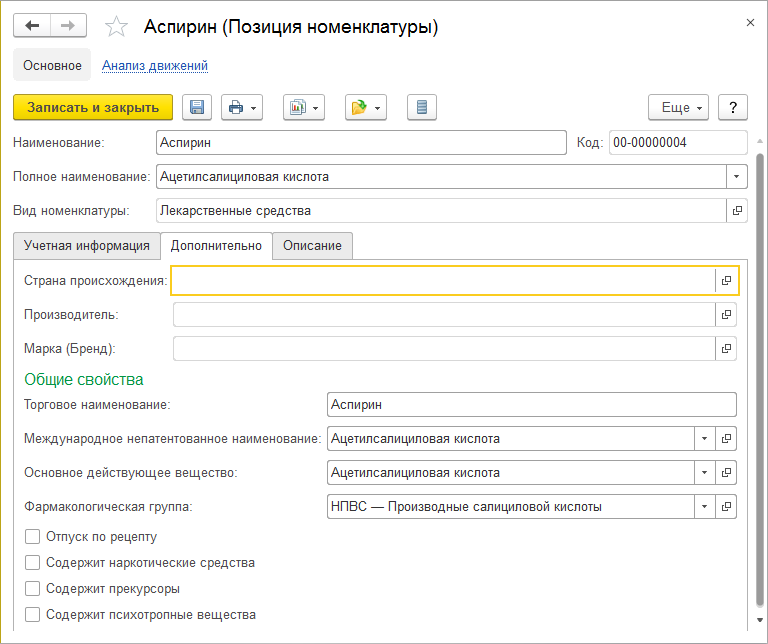
Task: Open the print dropdown button
Action: click(x=242, y=108)
